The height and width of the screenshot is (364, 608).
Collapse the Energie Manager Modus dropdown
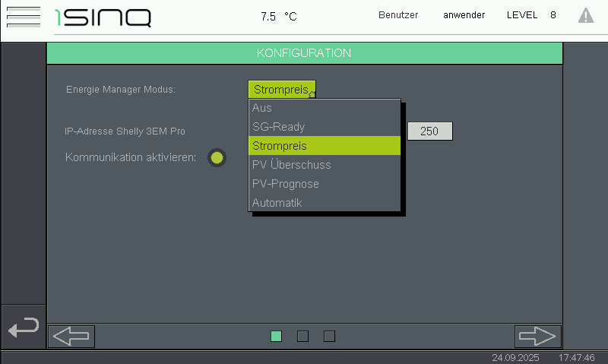pyautogui.click(x=281, y=89)
